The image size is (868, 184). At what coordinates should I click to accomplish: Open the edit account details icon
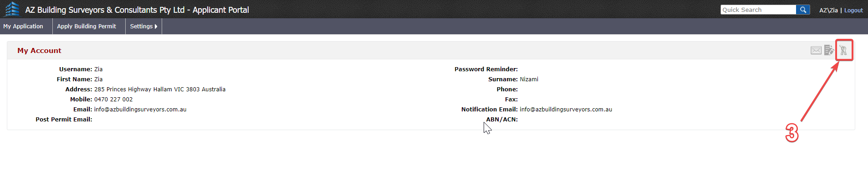click(x=829, y=50)
